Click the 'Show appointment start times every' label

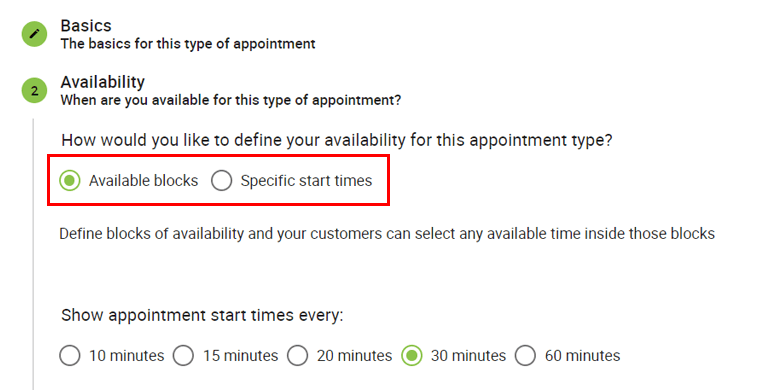pos(202,315)
